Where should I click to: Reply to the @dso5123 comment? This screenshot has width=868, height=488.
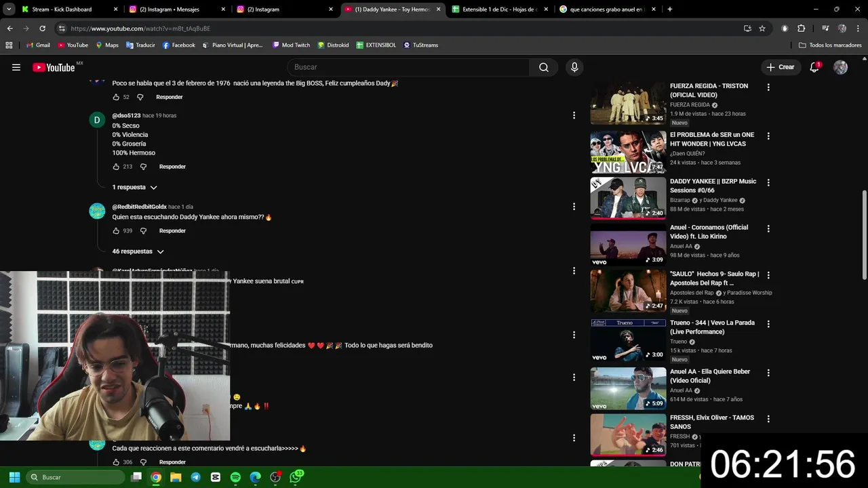pos(172,167)
